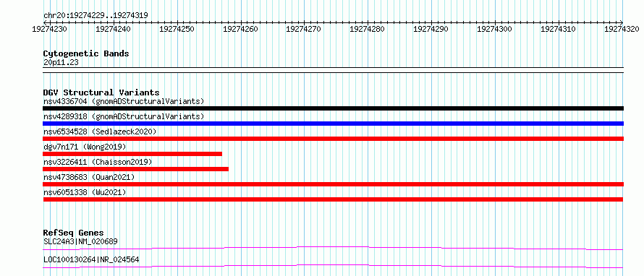Open variant dgv7n171 Wong2019 label

pos(85,147)
